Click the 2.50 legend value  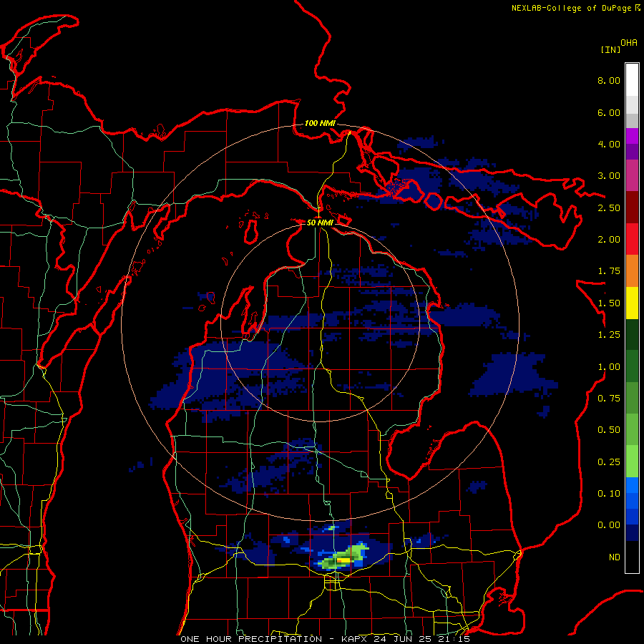(x=609, y=208)
